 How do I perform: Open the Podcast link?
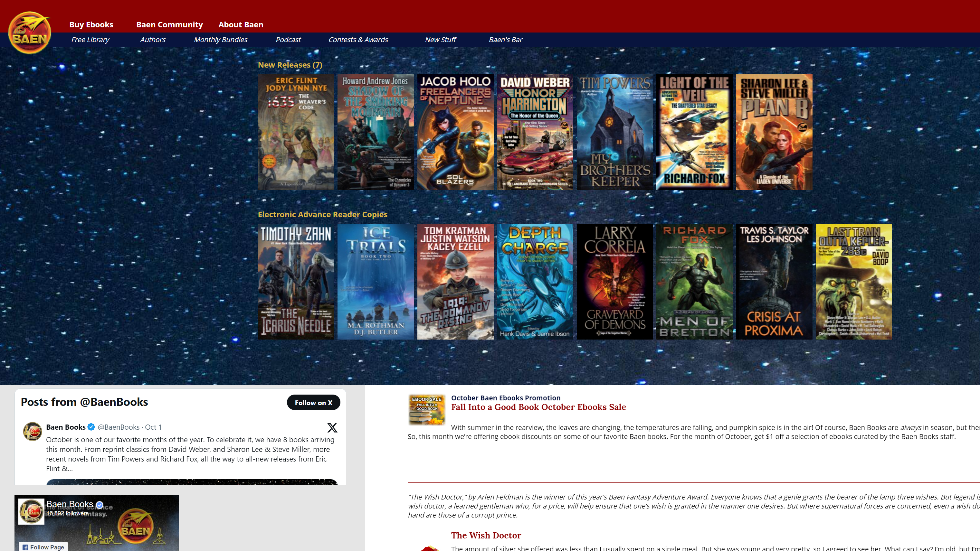click(x=288, y=40)
